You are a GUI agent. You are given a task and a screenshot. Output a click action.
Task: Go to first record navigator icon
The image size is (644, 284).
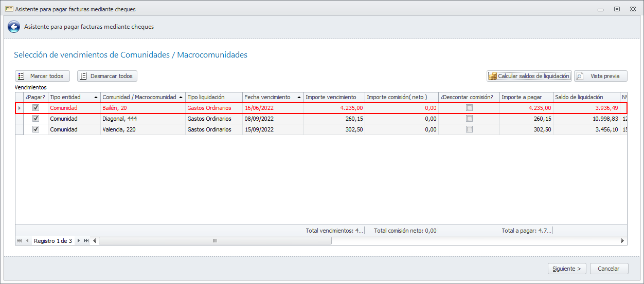(x=20, y=240)
